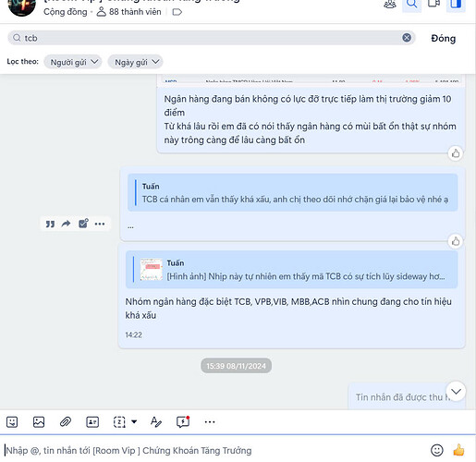Like the message about Ngân hàng đang bán
Viewport: 476px width, 462px height.
click(x=456, y=153)
